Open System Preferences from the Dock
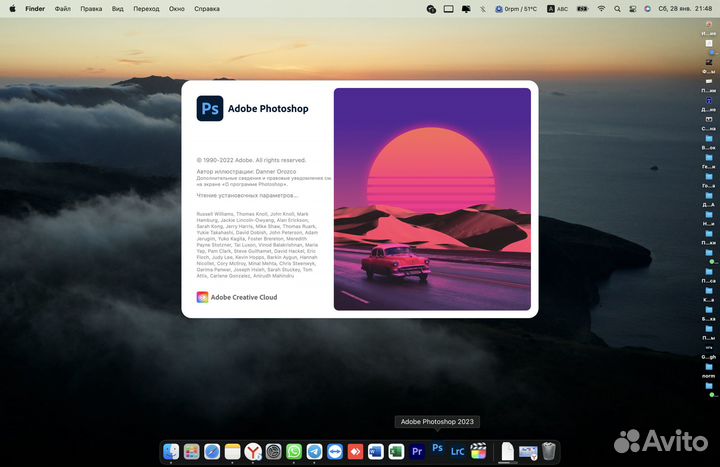The width and height of the screenshot is (720, 467). tap(274, 452)
